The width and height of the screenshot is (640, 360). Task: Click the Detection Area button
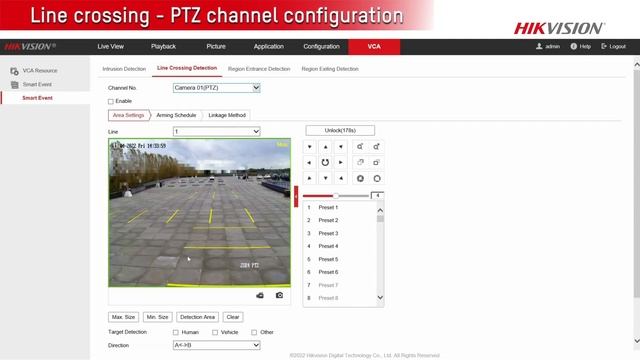click(197, 317)
